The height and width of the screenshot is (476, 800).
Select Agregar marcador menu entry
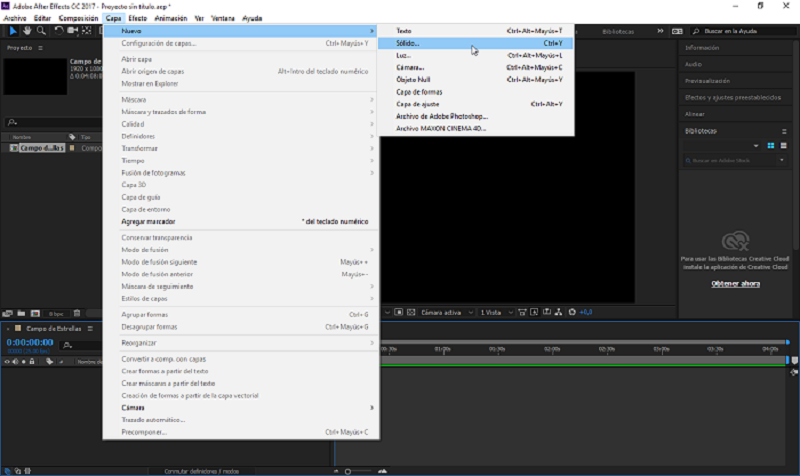point(241,222)
